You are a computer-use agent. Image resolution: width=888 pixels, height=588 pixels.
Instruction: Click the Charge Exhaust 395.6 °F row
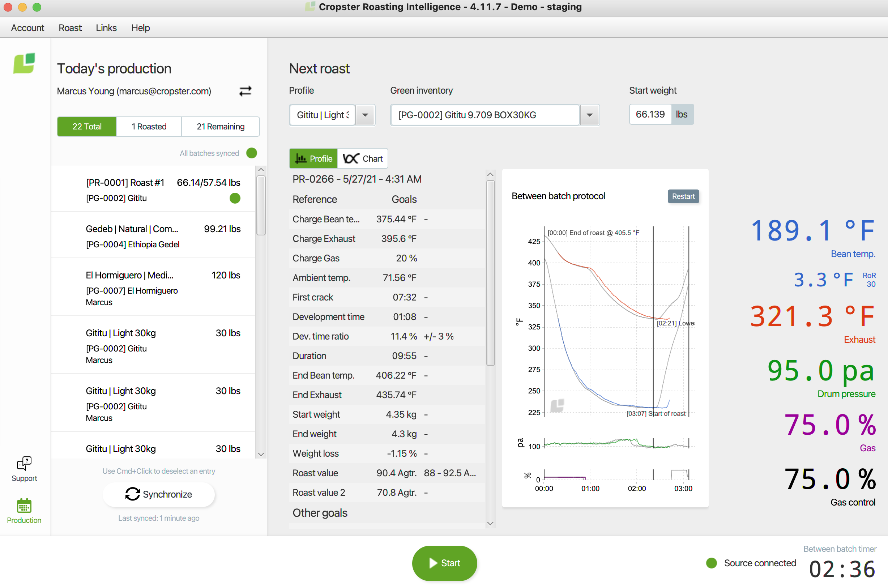click(387, 239)
